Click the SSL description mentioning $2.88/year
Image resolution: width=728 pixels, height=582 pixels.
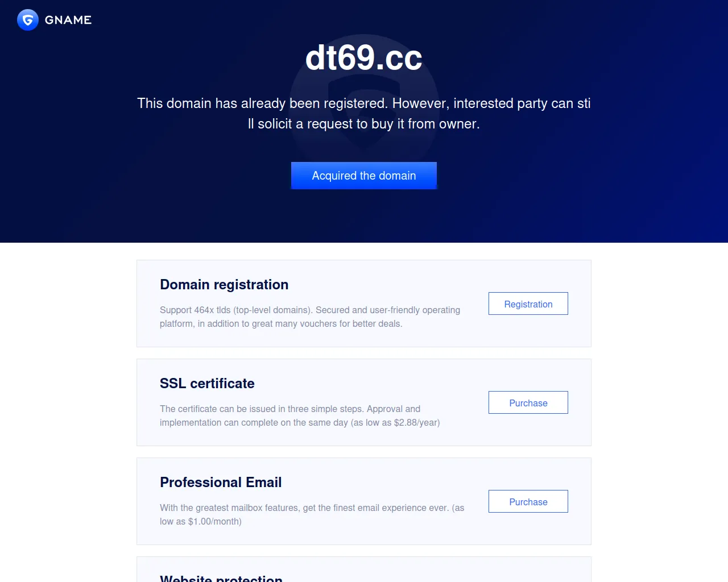tap(300, 415)
